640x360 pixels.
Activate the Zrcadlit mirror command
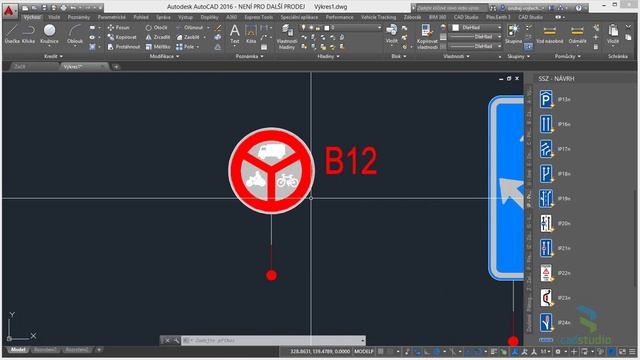pyautogui.click(x=158, y=37)
